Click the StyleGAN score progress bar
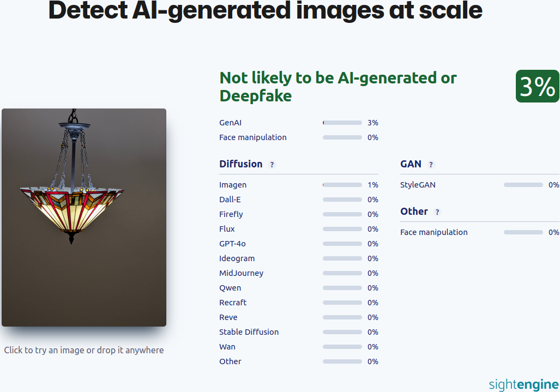This screenshot has height=392, width=560. tap(523, 185)
